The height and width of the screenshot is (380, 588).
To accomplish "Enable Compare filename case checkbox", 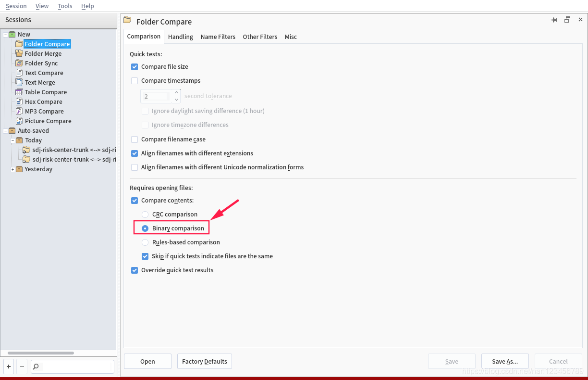I will 135,139.
